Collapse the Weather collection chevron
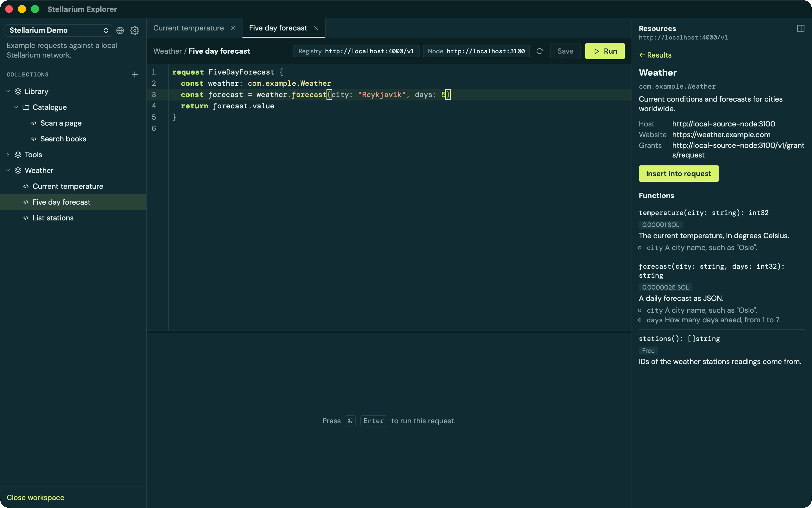The image size is (812, 508). click(8, 170)
